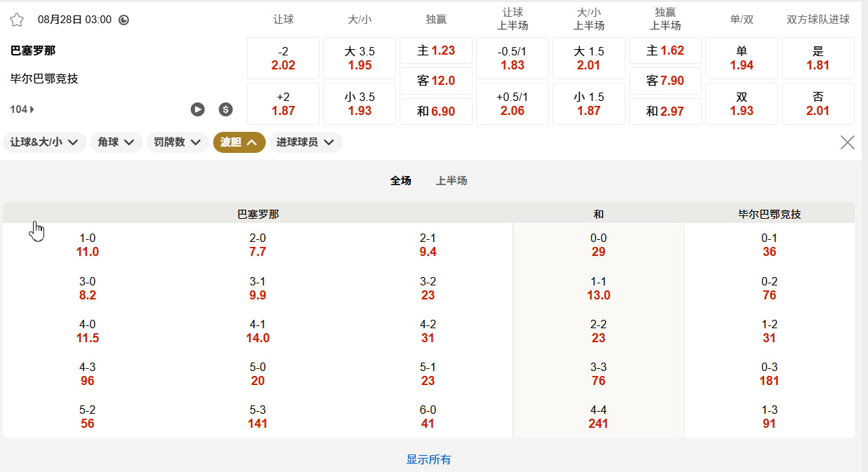Open the 角球 dropdown

click(x=116, y=142)
